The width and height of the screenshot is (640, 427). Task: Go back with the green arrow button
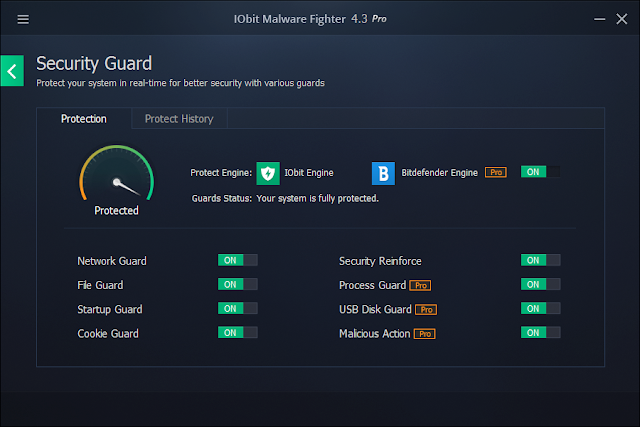pyautogui.click(x=12, y=71)
